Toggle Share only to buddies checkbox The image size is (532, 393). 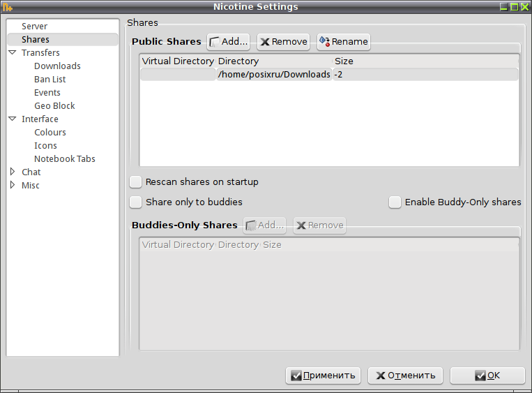(x=136, y=202)
